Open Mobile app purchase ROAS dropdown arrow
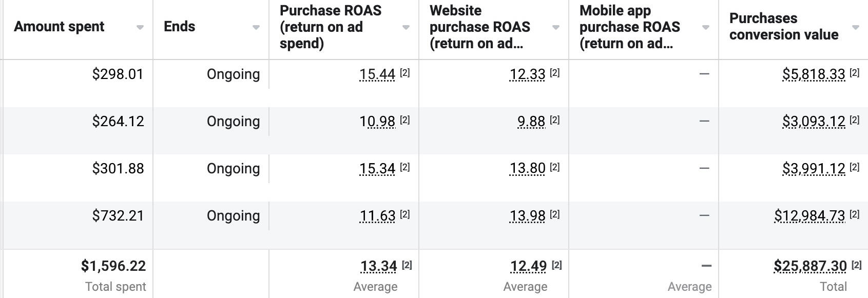 click(x=705, y=28)
